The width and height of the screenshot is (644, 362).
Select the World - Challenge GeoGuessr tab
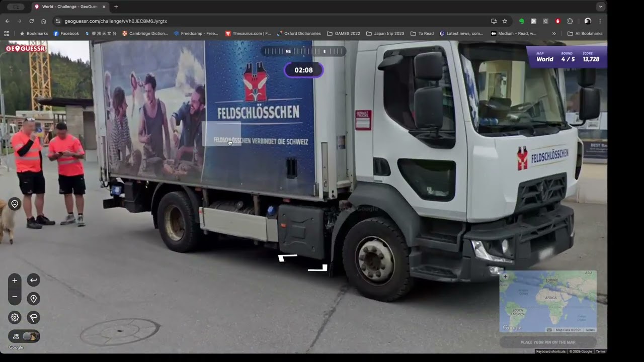pos(69,7)
